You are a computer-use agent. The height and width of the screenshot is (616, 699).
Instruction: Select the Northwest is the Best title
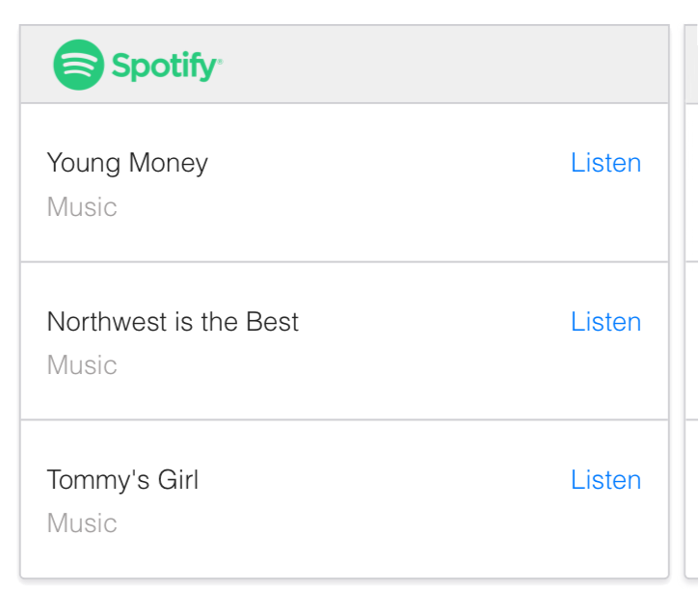(x=173, y=321)
